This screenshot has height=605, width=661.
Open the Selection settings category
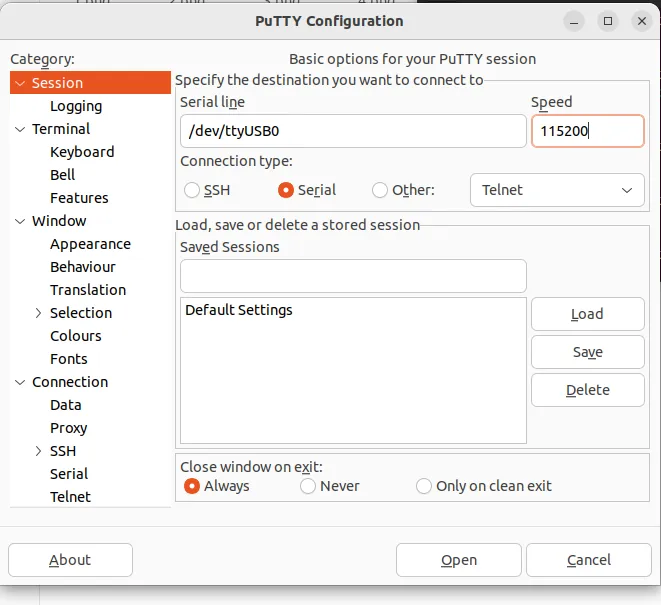[81, 313]
